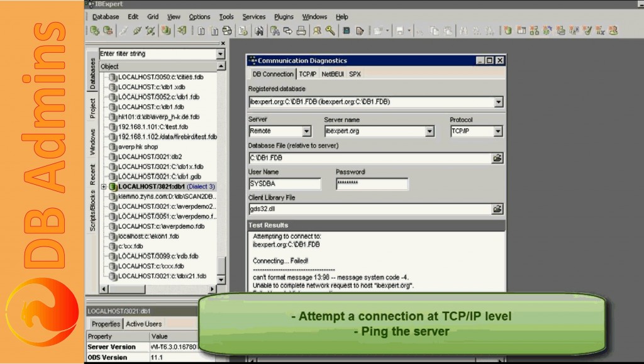Open the Protocol dropdown showing TCP/IP
644x364 pixels.
[497, 131]
